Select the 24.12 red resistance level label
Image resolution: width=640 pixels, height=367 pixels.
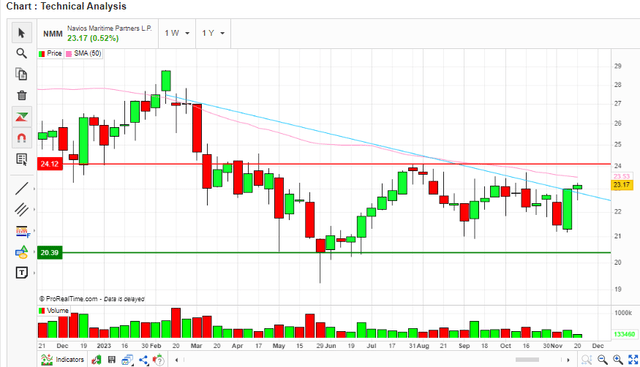tap(50, 164)
